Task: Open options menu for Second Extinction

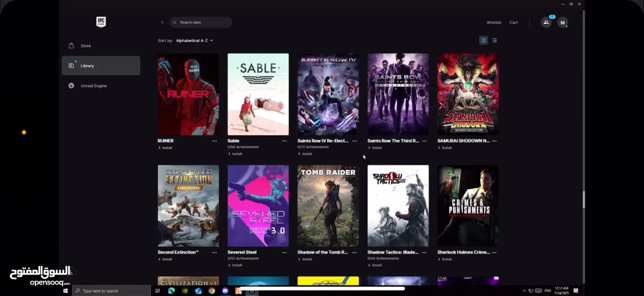Action: click(x=214, y=252)
